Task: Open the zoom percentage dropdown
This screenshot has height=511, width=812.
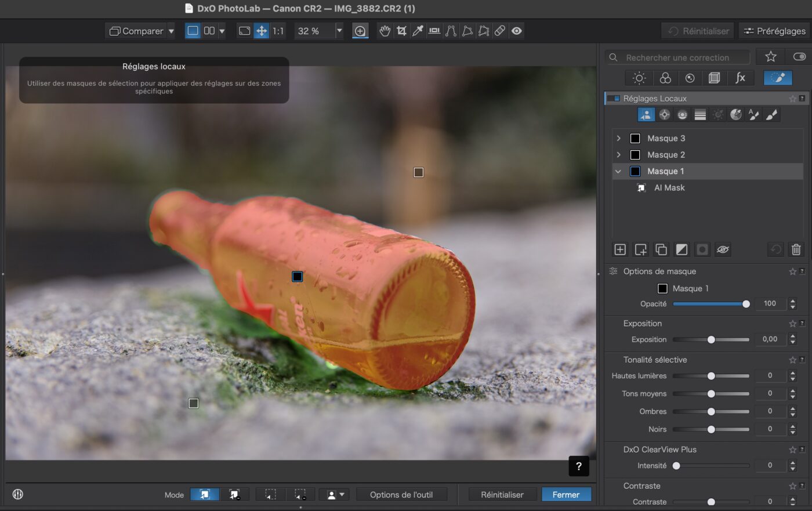Action: click(339, 31)
